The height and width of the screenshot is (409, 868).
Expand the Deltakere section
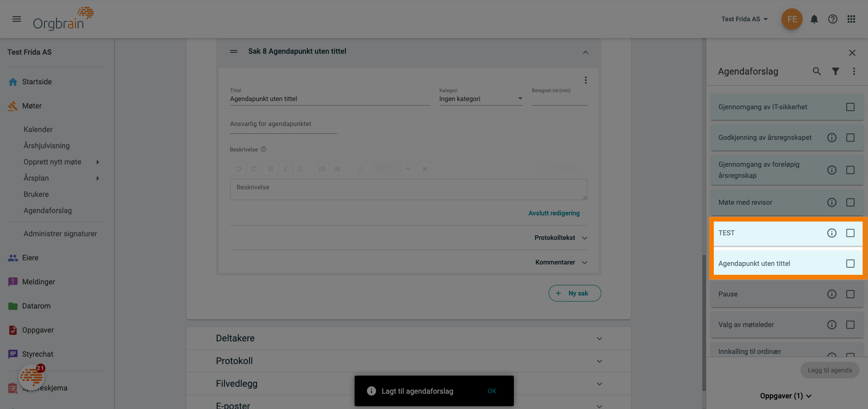409,339
